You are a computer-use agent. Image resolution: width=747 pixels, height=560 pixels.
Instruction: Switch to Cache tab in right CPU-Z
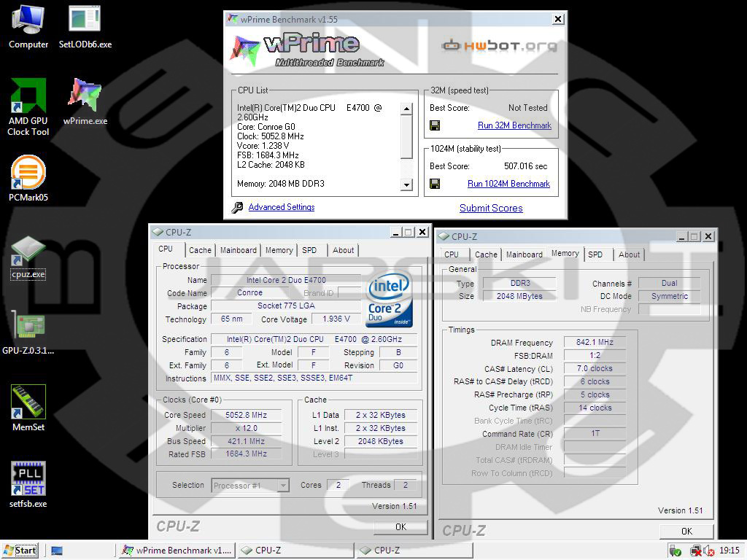(x=486, y=254)
